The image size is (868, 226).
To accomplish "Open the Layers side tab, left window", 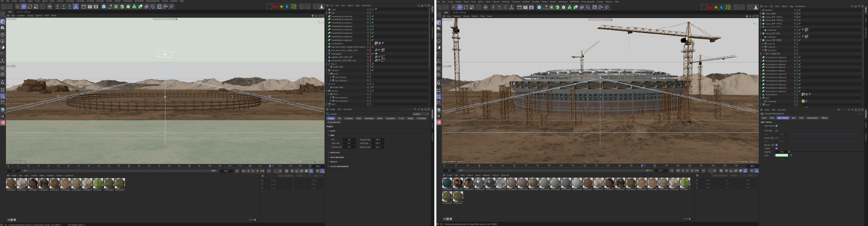I will point(433,126).
